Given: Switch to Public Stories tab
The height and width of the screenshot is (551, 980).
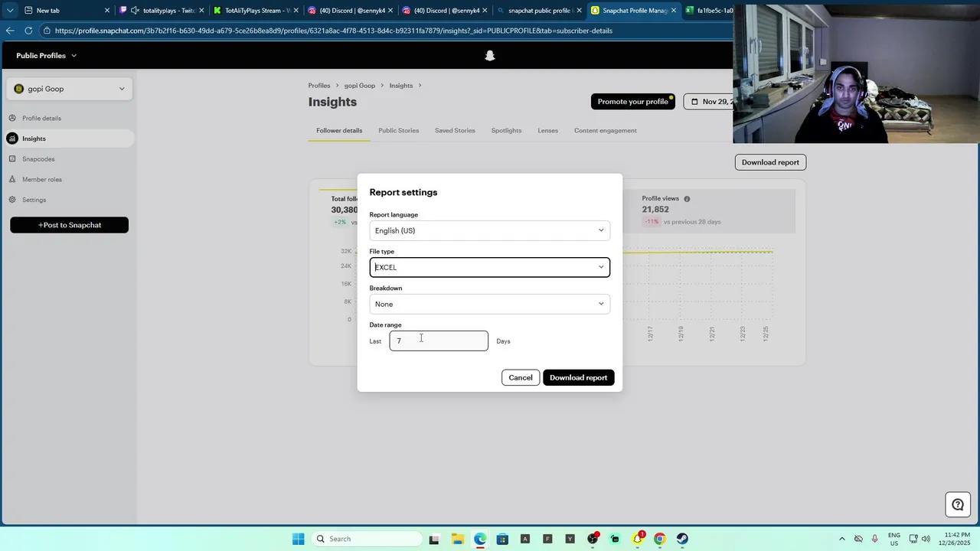Looking at the screenshot, I should coord(398,130).
